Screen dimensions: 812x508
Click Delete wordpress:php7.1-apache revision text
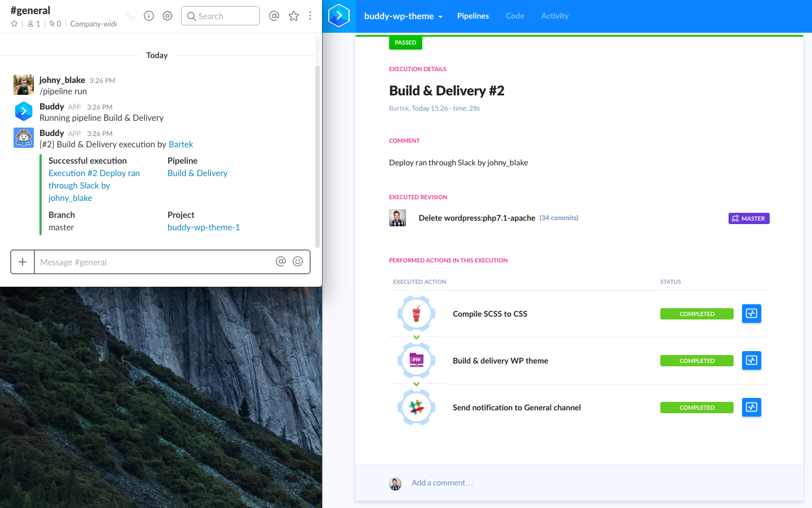[x=477, y=218]
